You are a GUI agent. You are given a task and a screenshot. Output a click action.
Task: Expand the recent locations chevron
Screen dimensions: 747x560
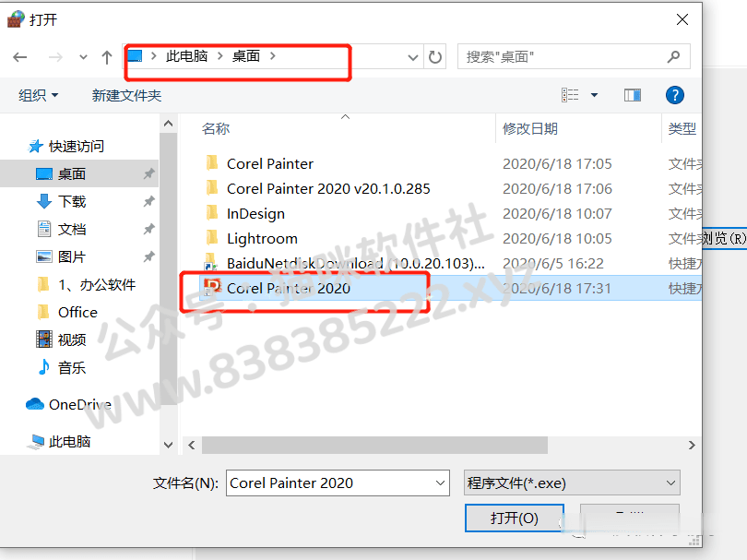click(83, 58)
